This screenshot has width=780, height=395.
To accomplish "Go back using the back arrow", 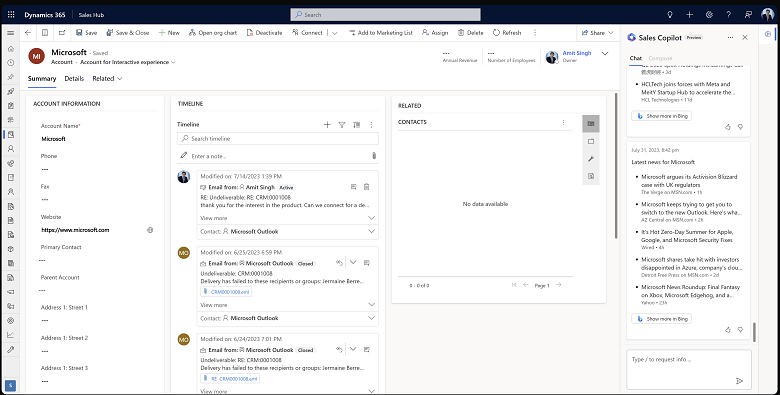I will (x=28, y=33).
